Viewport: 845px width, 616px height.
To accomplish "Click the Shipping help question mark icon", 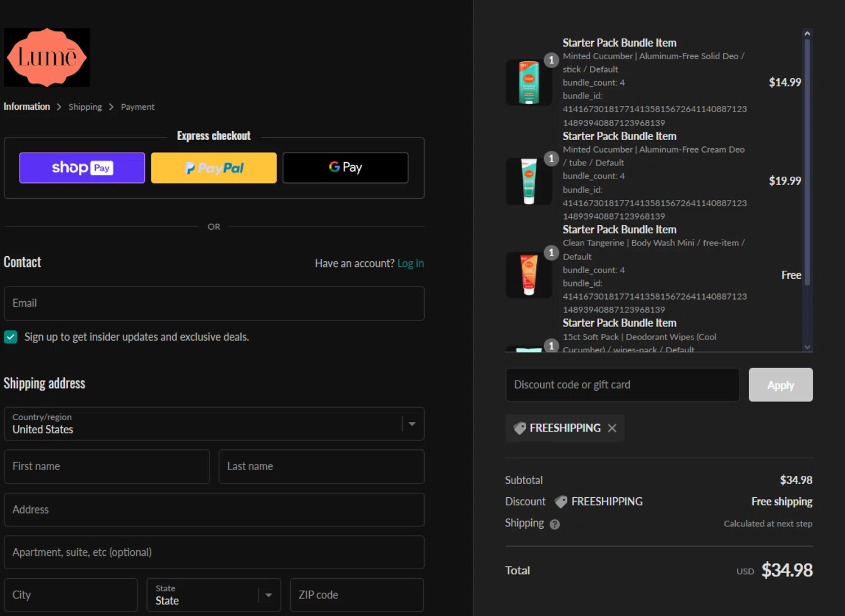I will (555, 524).
